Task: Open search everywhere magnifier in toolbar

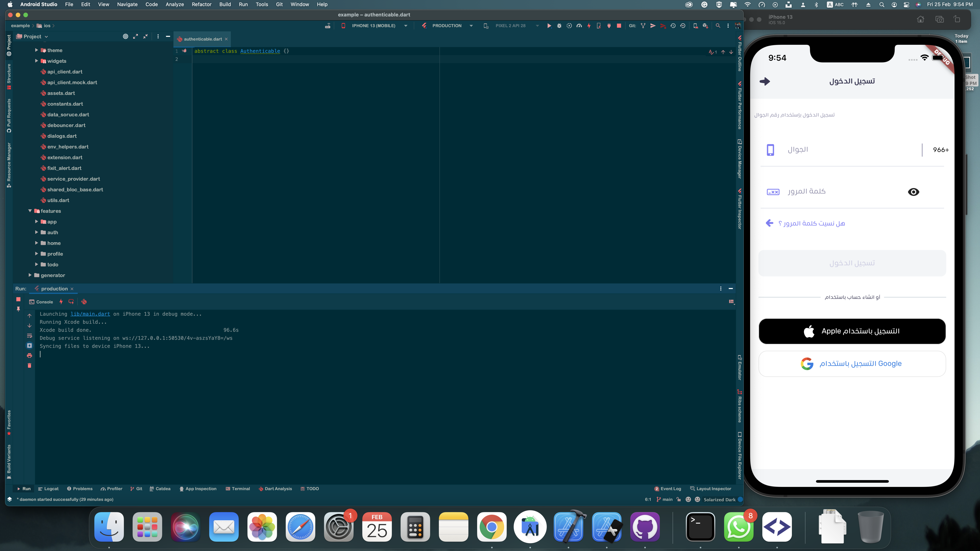Action: pyautogui.click(x=718, y=26)
